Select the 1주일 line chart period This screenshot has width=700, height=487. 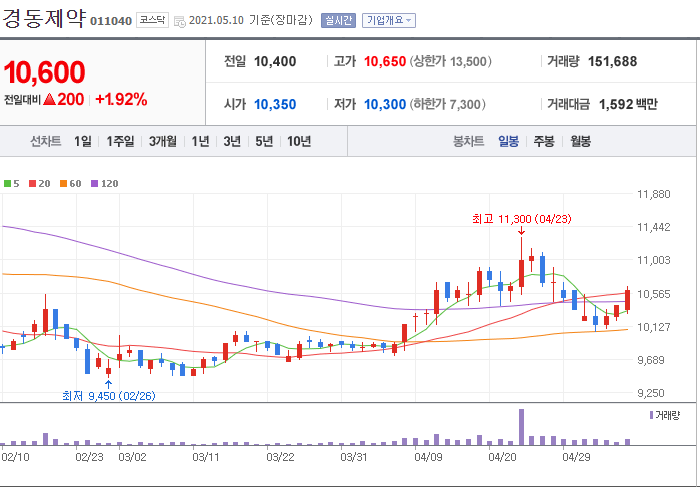(120, 141)
